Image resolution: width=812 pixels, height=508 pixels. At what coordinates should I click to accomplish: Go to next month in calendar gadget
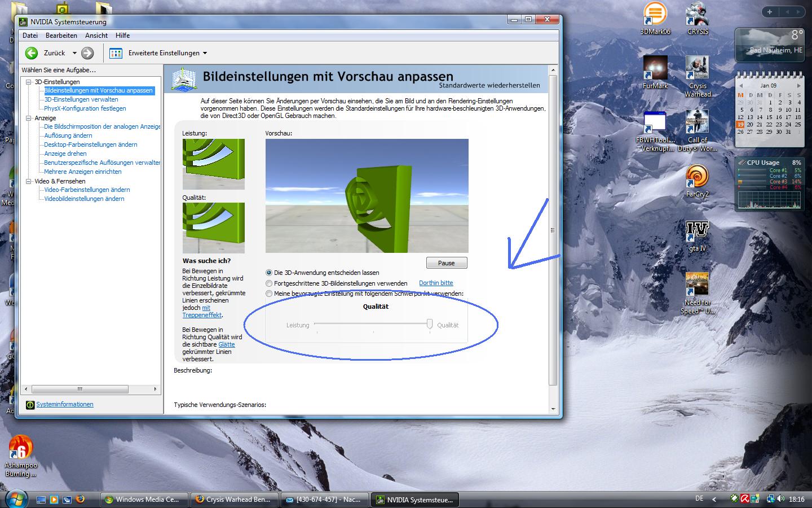[798, 86]
